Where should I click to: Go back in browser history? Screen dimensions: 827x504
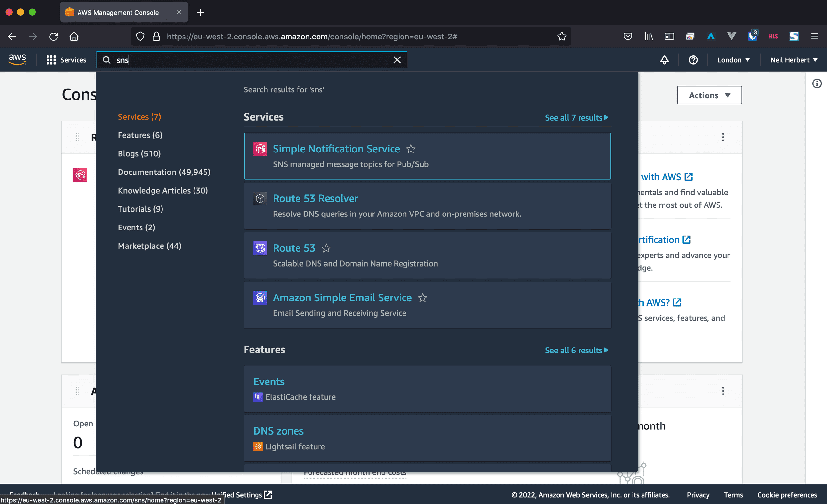coord(12,36)
